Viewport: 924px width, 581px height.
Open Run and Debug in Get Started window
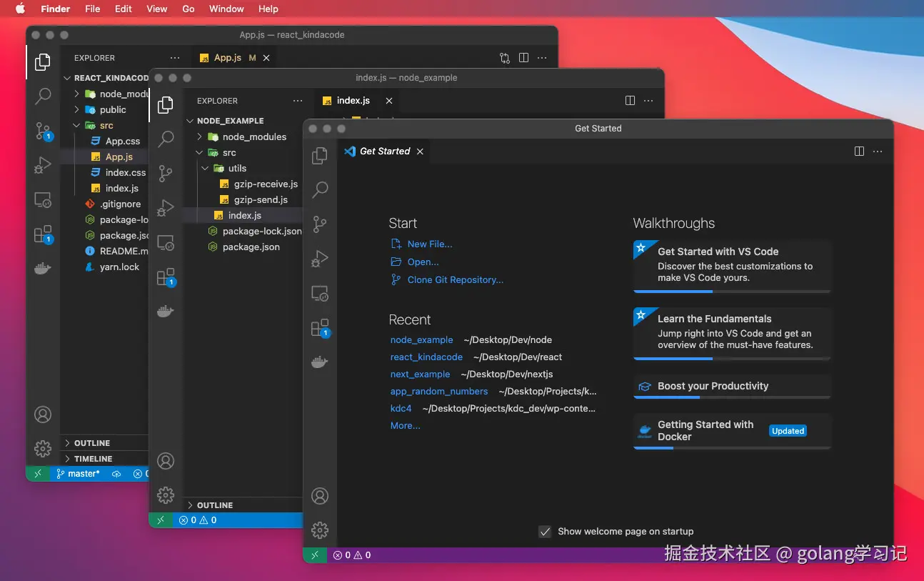[320, 259]
